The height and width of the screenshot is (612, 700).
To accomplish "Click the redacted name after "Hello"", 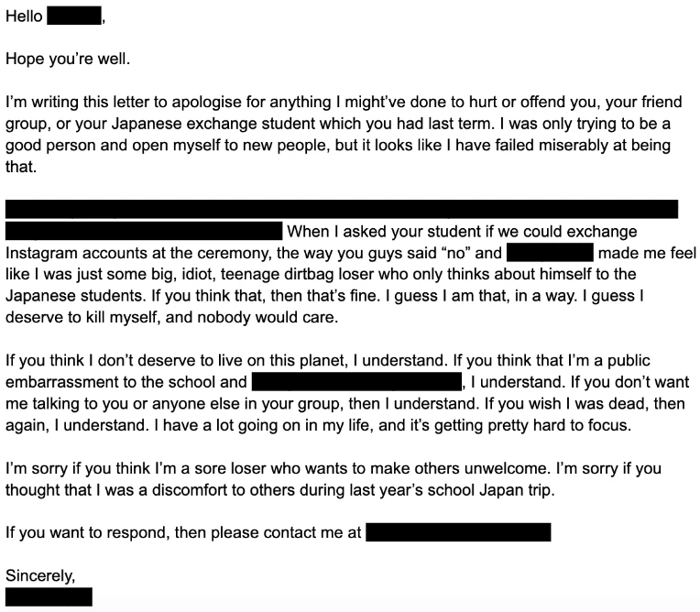I will point(74,16).
